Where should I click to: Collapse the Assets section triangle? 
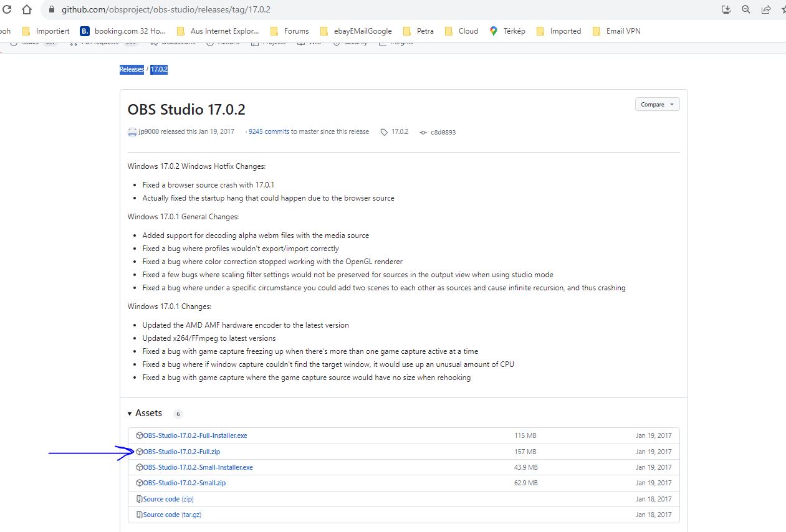[130, 414]
